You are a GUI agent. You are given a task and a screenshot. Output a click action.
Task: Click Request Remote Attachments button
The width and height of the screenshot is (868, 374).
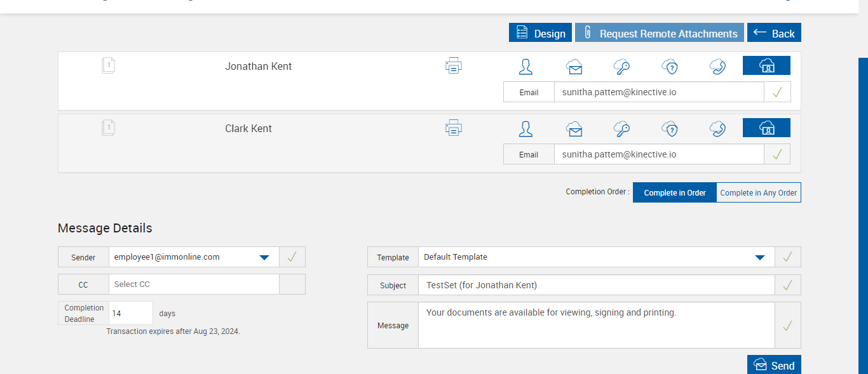pos(660,33)
